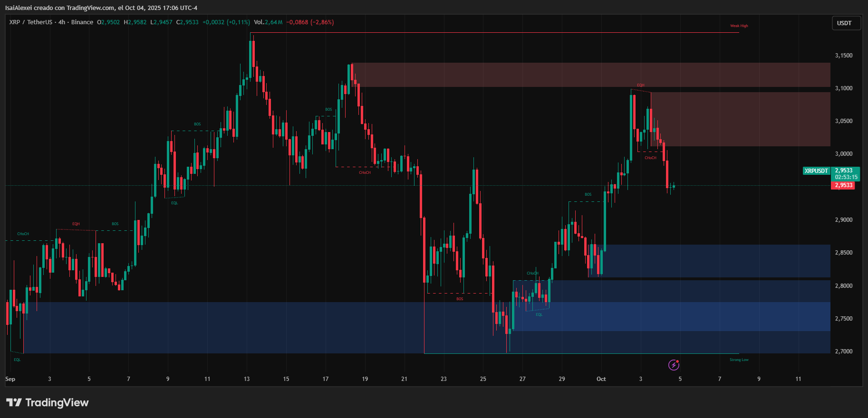Click the Sep label on time axis
The height and width of the screenshot is (418, 868).
point(10,379)
